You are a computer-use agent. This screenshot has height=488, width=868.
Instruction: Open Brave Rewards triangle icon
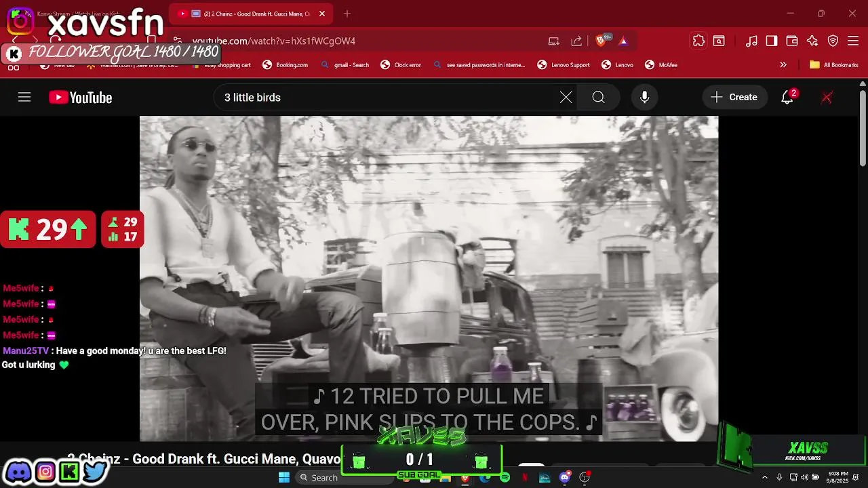tap(623, 41)
